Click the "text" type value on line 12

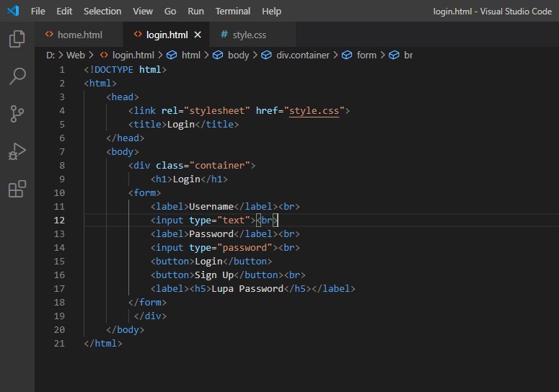coord(234,220)
